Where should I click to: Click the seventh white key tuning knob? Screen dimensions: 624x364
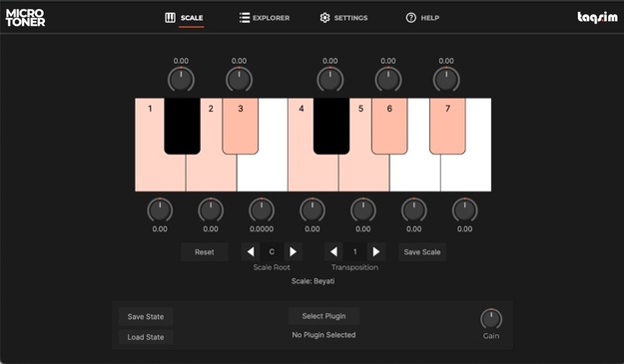pyautogui.click(x=465, y=209)
